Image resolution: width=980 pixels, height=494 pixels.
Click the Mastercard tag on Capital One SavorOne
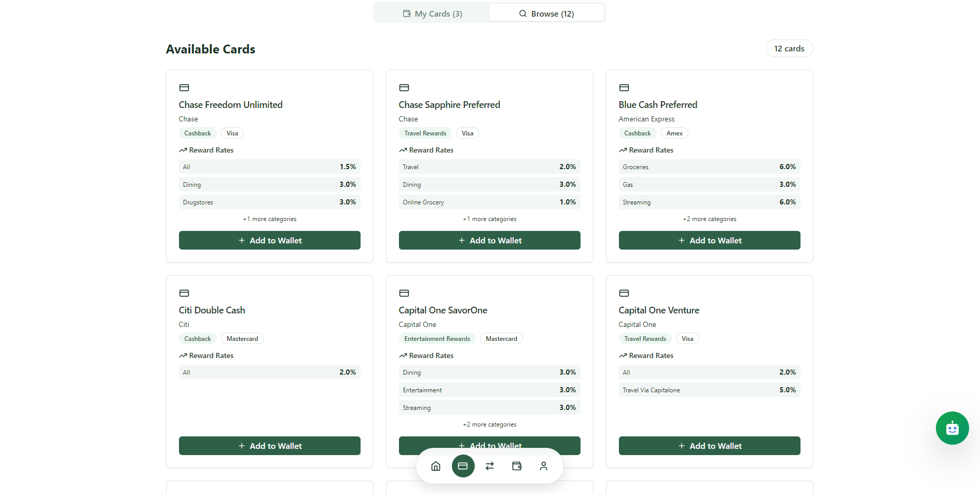[501, 339]
